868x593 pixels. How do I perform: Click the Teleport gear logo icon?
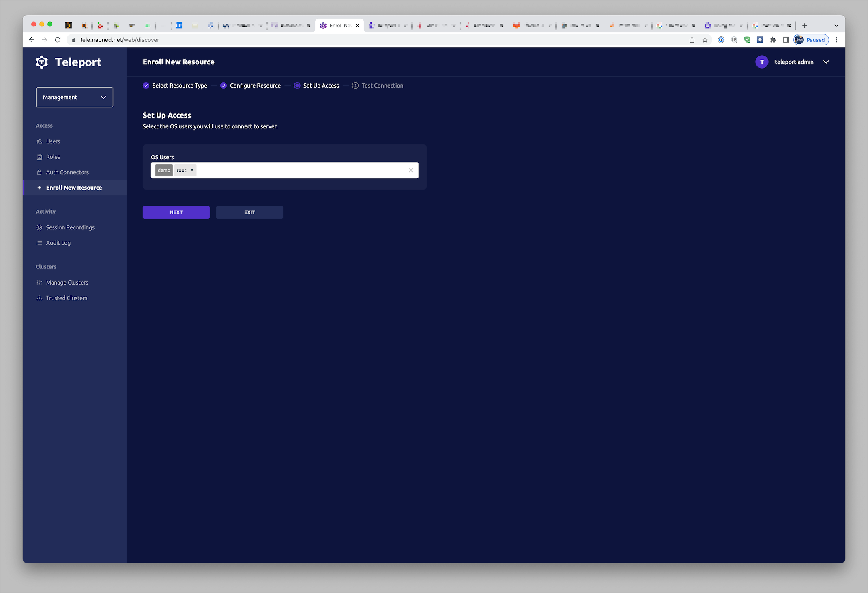coord(42,62)
